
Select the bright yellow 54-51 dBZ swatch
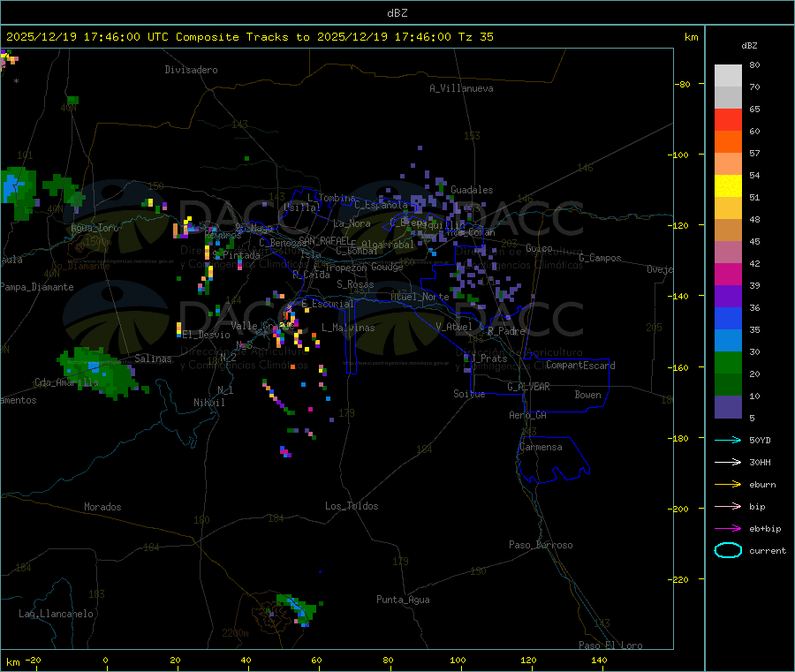[x=728, y=186]
